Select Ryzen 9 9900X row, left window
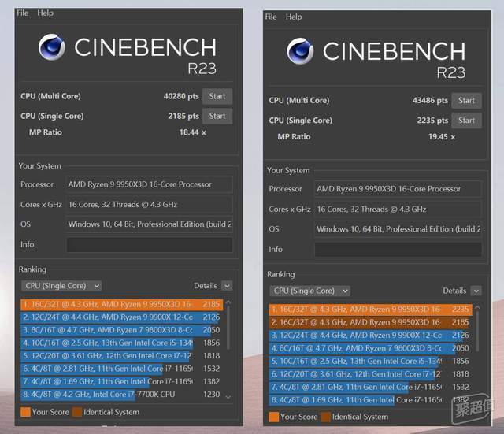The image size is (504, 434). coord(121,317)
